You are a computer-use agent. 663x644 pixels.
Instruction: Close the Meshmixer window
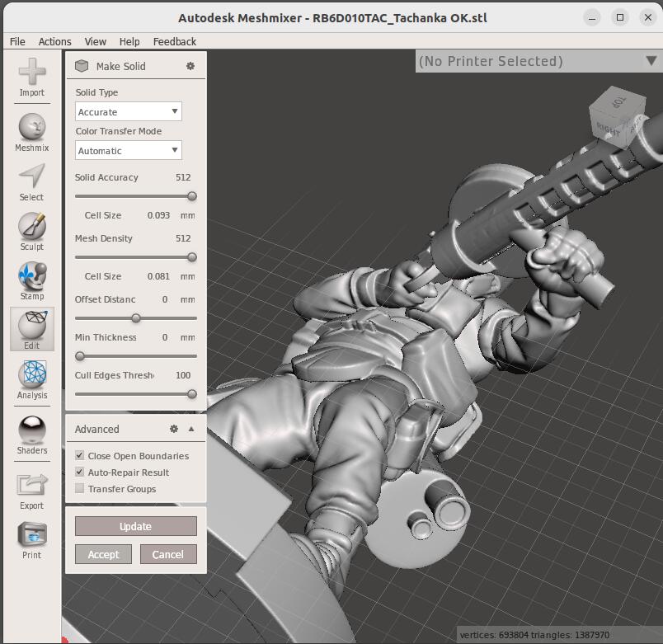tap(648, 17)
